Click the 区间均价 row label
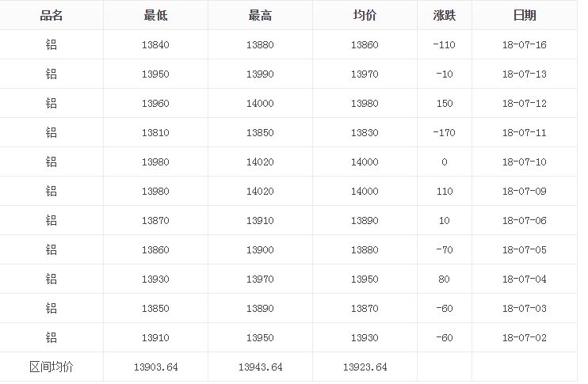 (x=52, y=367)
